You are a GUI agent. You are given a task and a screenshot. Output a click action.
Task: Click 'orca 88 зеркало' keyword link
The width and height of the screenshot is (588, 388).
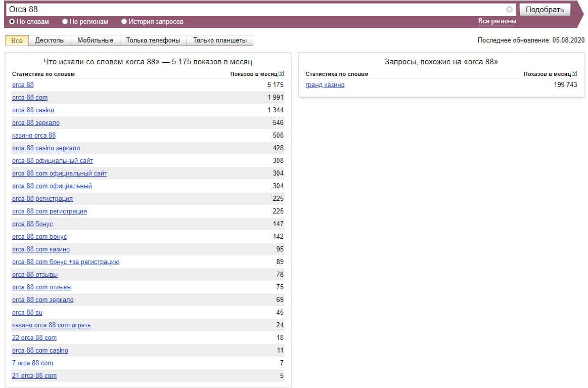[35, 123]
